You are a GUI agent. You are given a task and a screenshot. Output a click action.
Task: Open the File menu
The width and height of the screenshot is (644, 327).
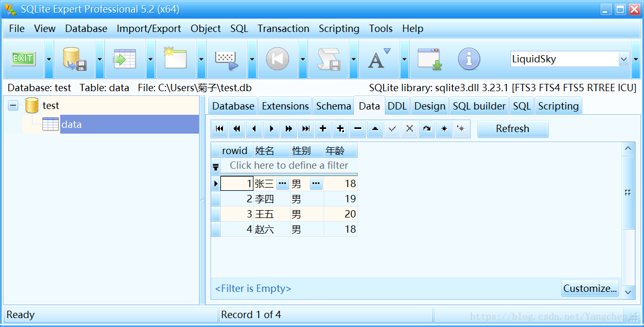click(17, 28)
